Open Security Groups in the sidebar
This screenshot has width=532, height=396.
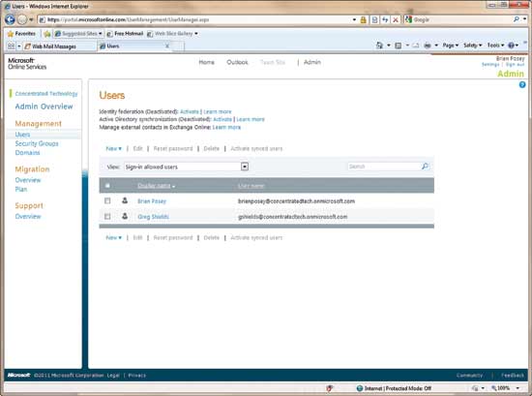point(37,143)
